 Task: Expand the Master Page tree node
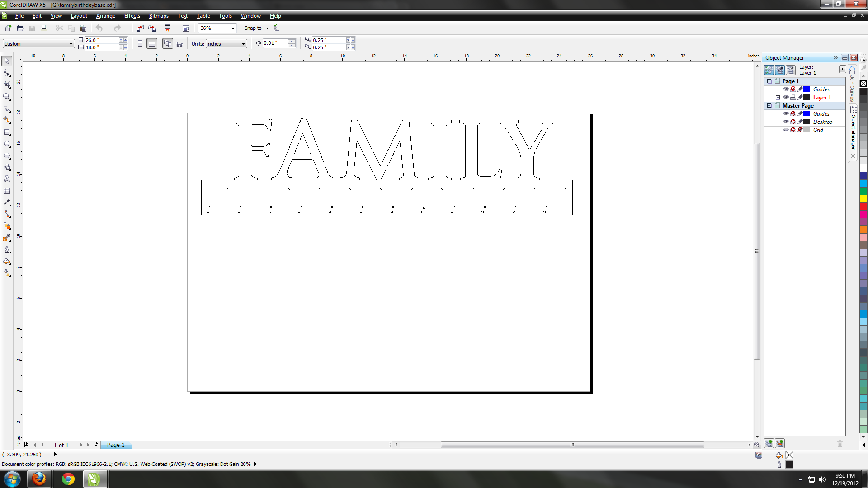coord(769,105)
